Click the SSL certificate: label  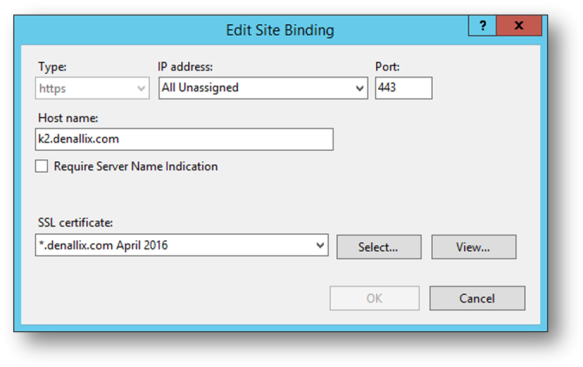[x=75, y=223]
